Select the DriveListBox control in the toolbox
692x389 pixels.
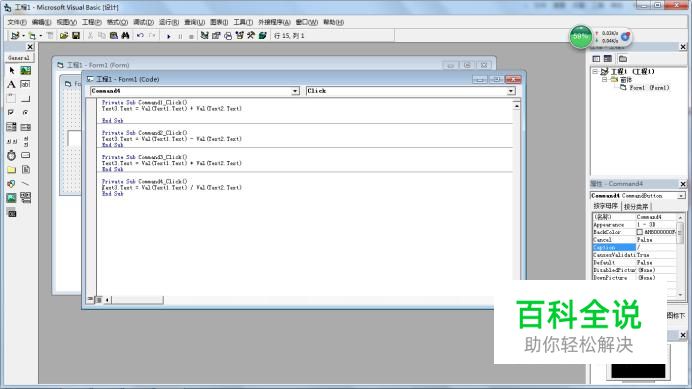point(26,155)
